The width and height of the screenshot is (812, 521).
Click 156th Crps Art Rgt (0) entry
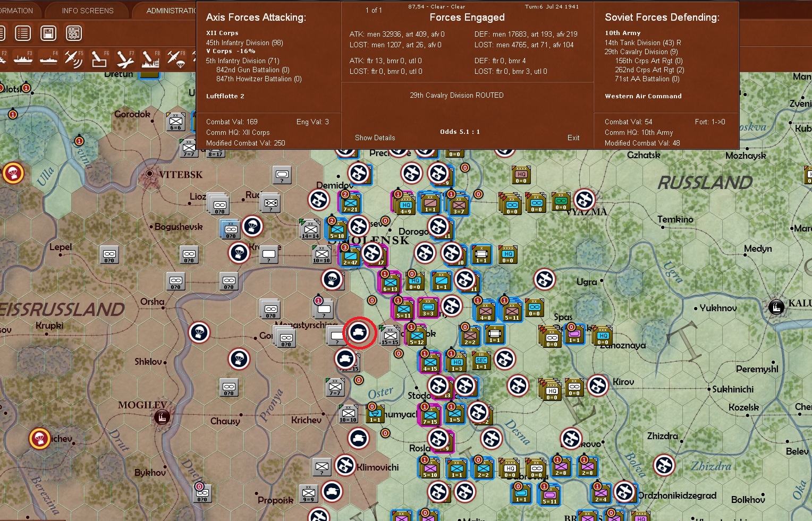click(x=649, y=61)
